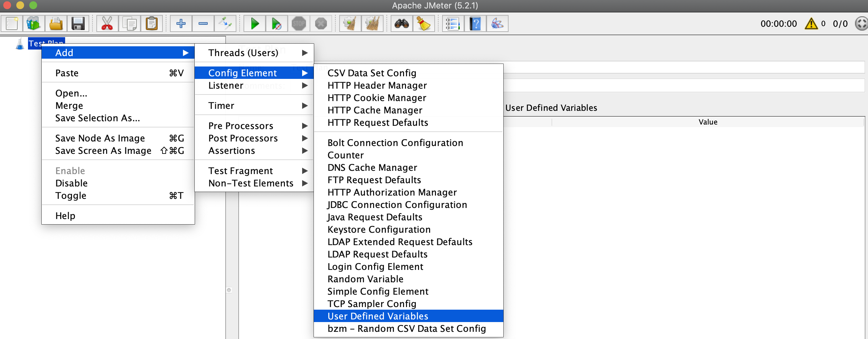Click the warning triangle log icon
This screenshot has width=868, height=339.
[x=811, y=23]
